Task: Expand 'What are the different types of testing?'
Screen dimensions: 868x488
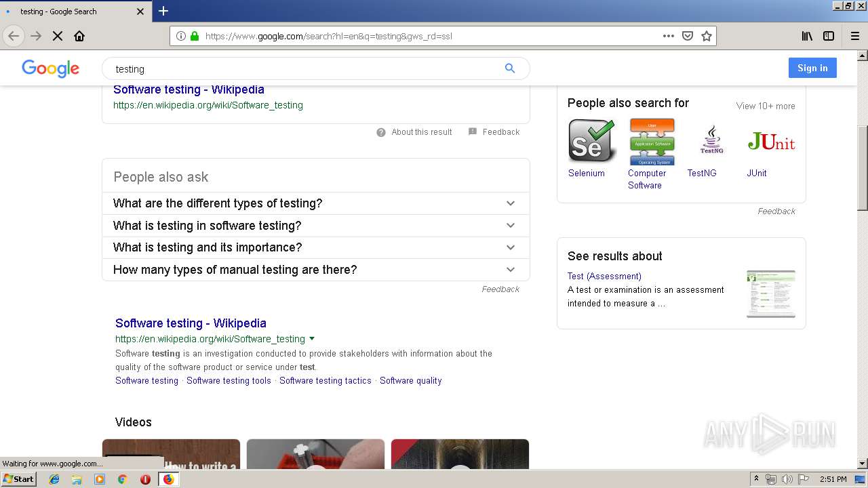Action: (315, 203)
